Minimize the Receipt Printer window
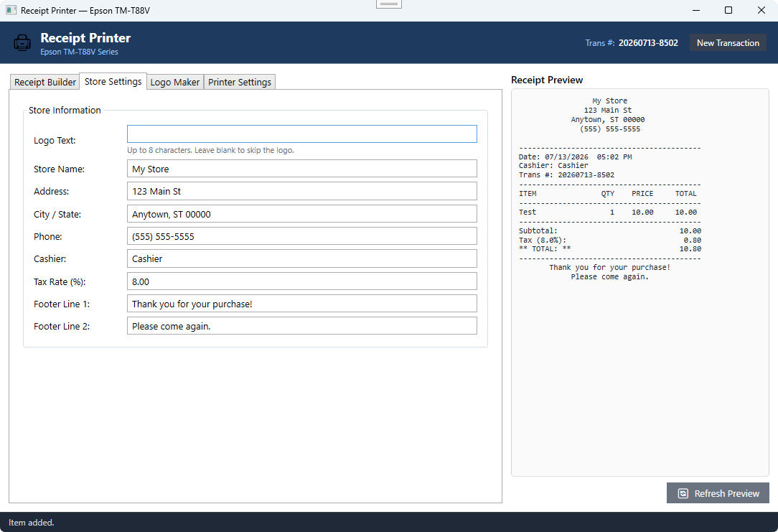 pos(696,11)
